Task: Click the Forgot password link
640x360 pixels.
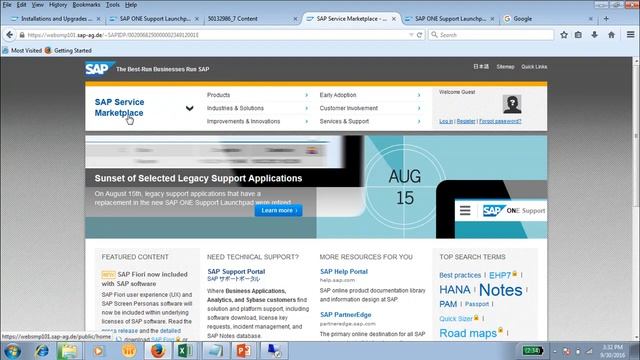Action: click(500, 121)
